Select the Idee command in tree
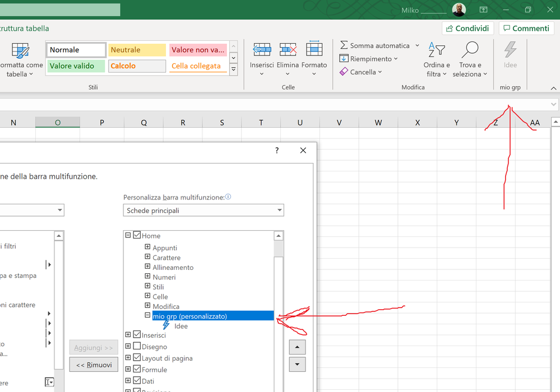 [181, 326]
